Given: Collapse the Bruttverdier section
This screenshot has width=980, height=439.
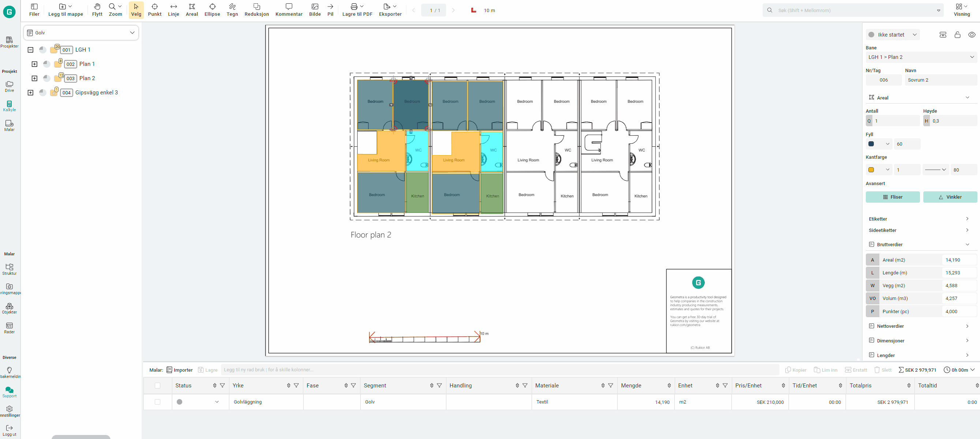Looking at the screenshot, I should click(x=921, y=244).
